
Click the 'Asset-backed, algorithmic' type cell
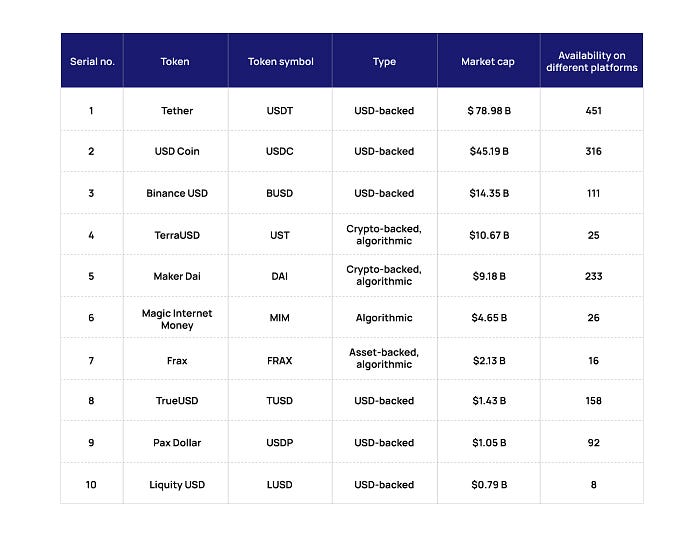tap(384, 359)
